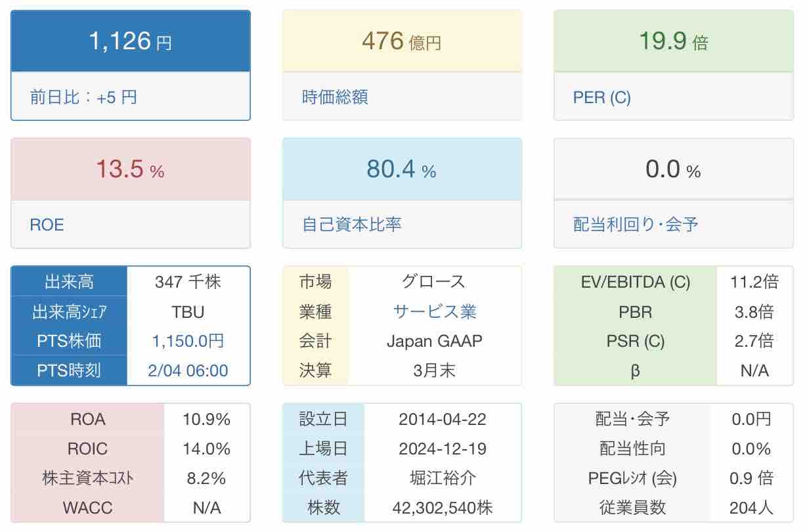This screenshot has height=532, width=807.
Task: Click the 配当利回り・会予 link
Action: (x=636, y=225)
